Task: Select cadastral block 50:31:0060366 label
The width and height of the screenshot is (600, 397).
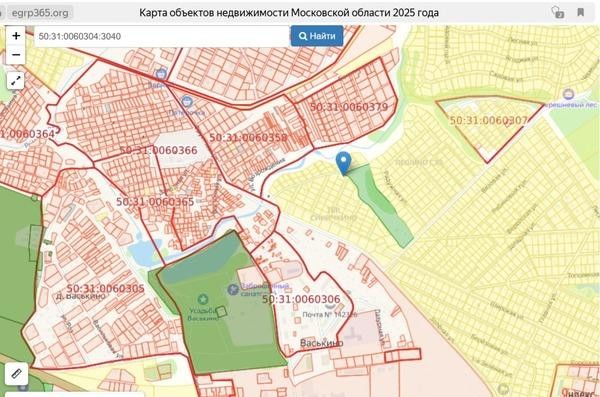Action: tap(158, 150)
